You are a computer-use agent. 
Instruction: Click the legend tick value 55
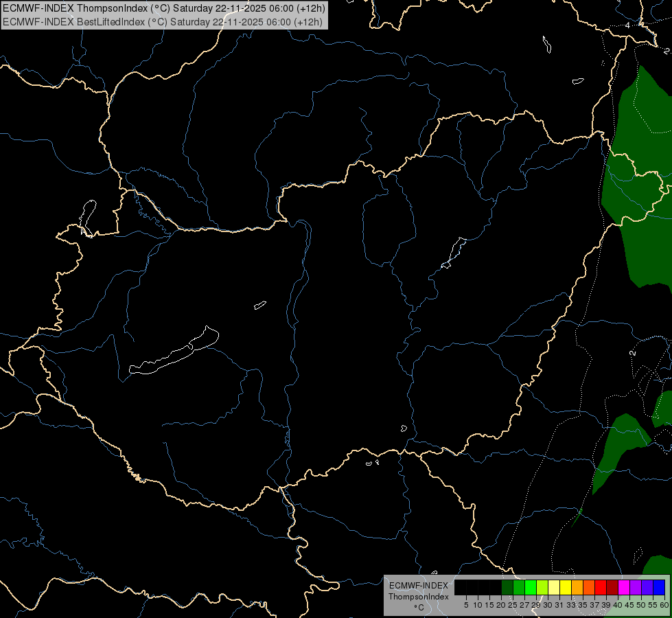(x=652, y=605)
